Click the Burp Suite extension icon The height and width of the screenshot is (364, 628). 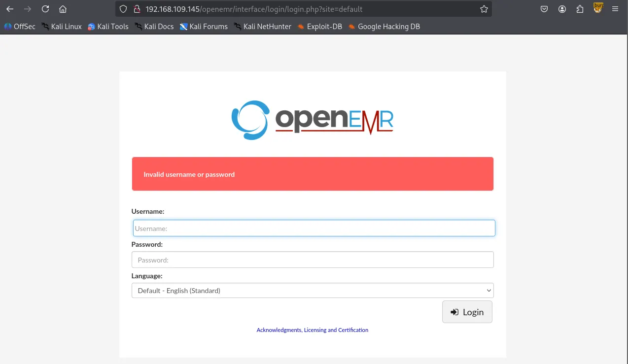(x=597, y=8)
